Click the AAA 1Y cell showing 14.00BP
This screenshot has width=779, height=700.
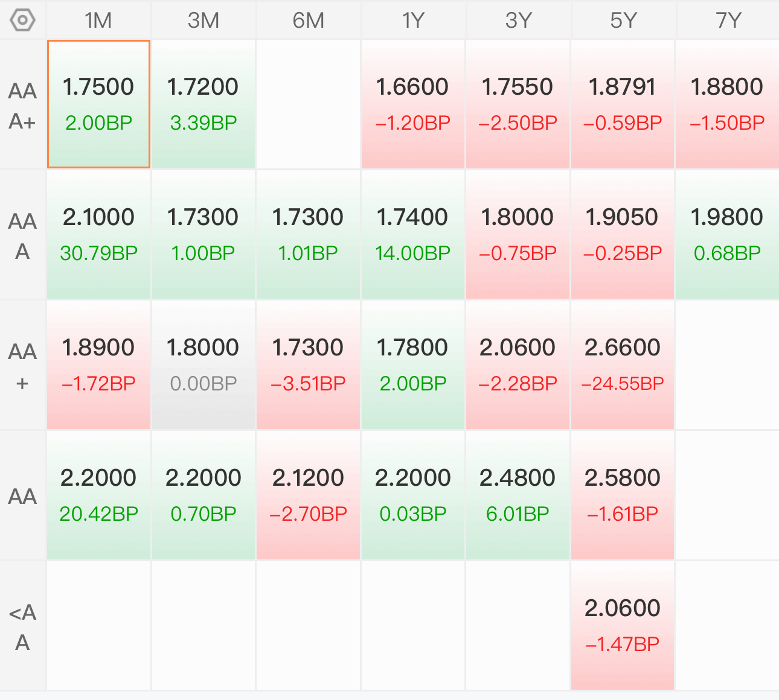point(413,235)
